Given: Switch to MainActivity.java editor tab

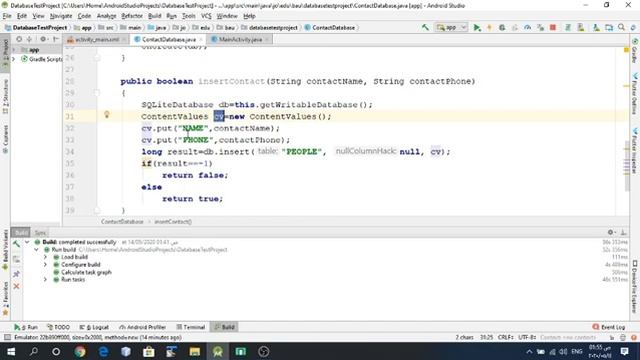Looking at the screenshot, I should click(x=240, y=40).
